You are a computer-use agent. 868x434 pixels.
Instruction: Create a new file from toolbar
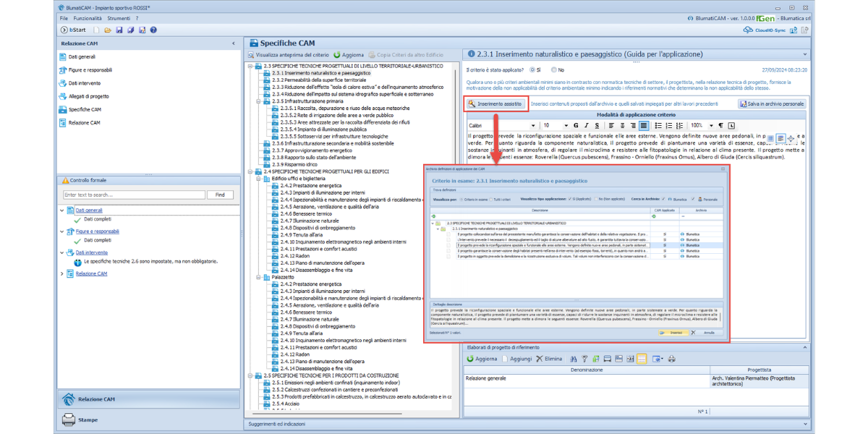[x=95, y=30]
